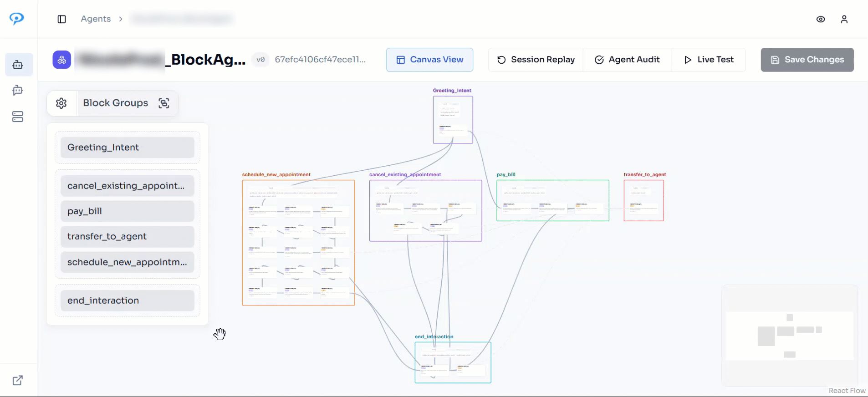Select the v0 version badge
The image size is (868, 397).
260,60
